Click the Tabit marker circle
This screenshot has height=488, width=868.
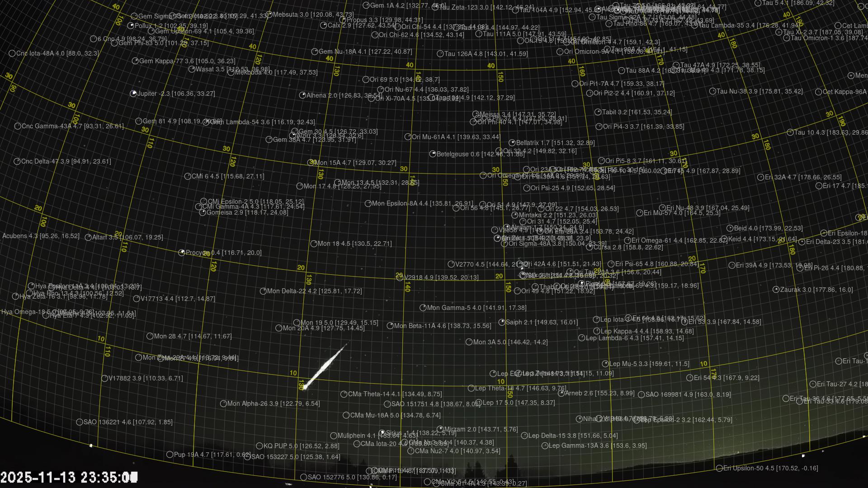pyautogui.click(x=598, y=112)
